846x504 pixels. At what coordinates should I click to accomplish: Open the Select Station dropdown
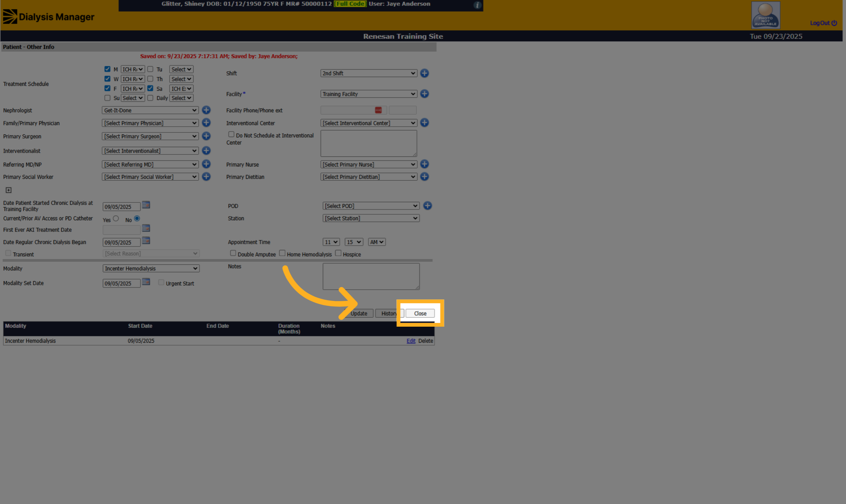click(371, 218)
